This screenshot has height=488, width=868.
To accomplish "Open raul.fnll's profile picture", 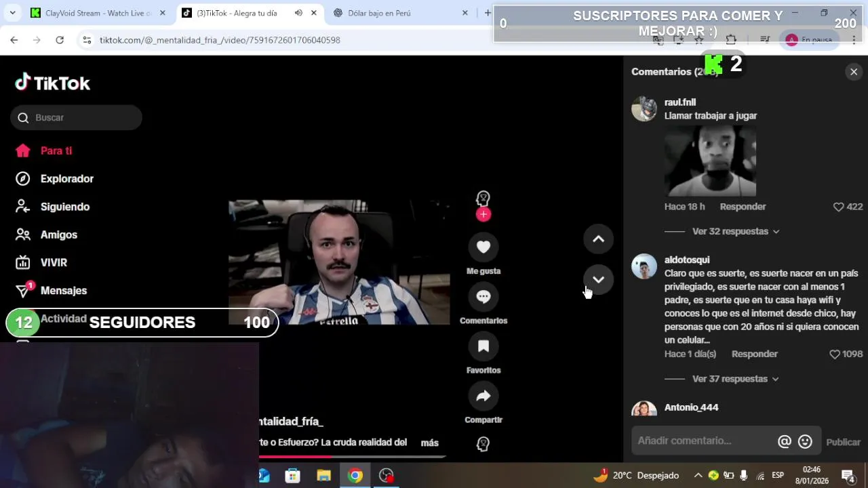I will [644, 108].
